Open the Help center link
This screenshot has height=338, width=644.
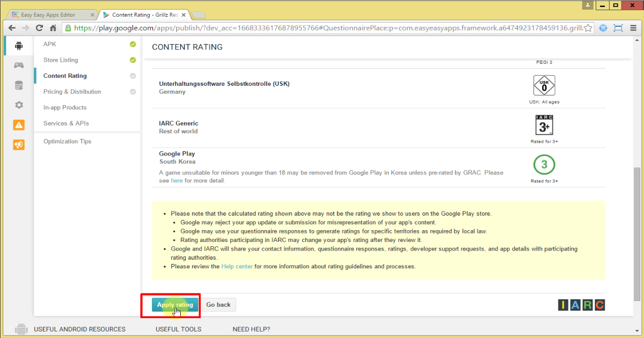tap(237, 266)
